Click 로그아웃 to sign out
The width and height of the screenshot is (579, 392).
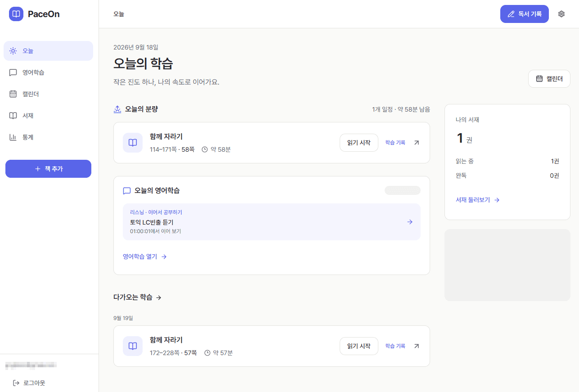29,383
